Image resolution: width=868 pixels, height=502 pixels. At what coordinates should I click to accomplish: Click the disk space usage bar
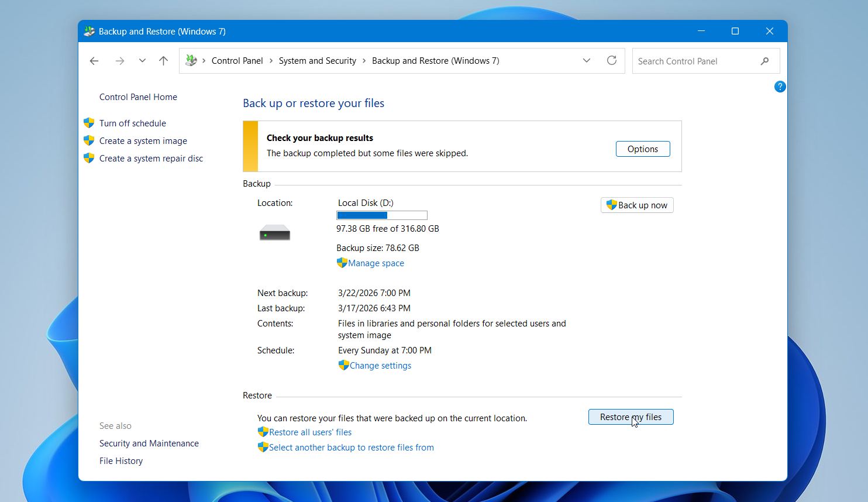[381, 215]
